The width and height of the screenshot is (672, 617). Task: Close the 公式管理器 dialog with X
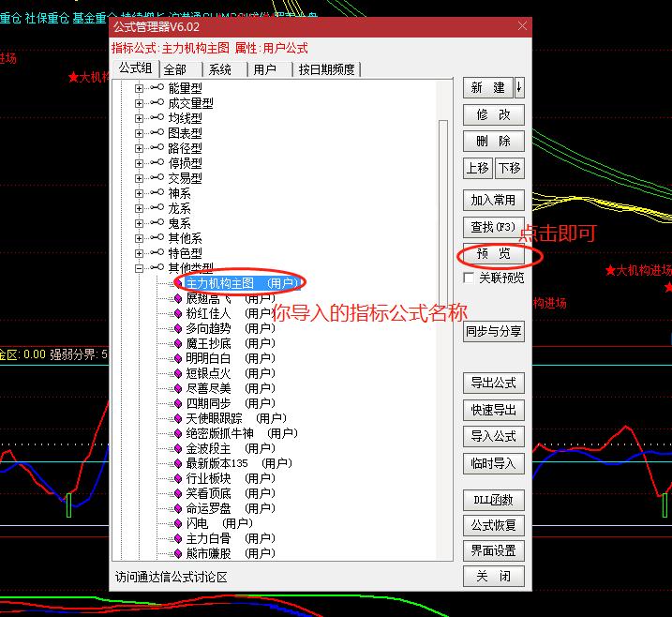click(522, 26)
